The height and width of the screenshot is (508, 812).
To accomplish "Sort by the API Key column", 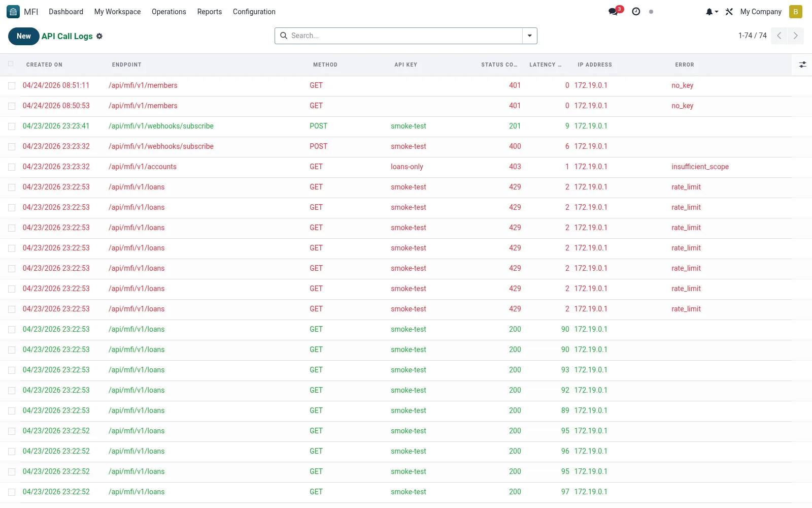I will coord(406,65).
